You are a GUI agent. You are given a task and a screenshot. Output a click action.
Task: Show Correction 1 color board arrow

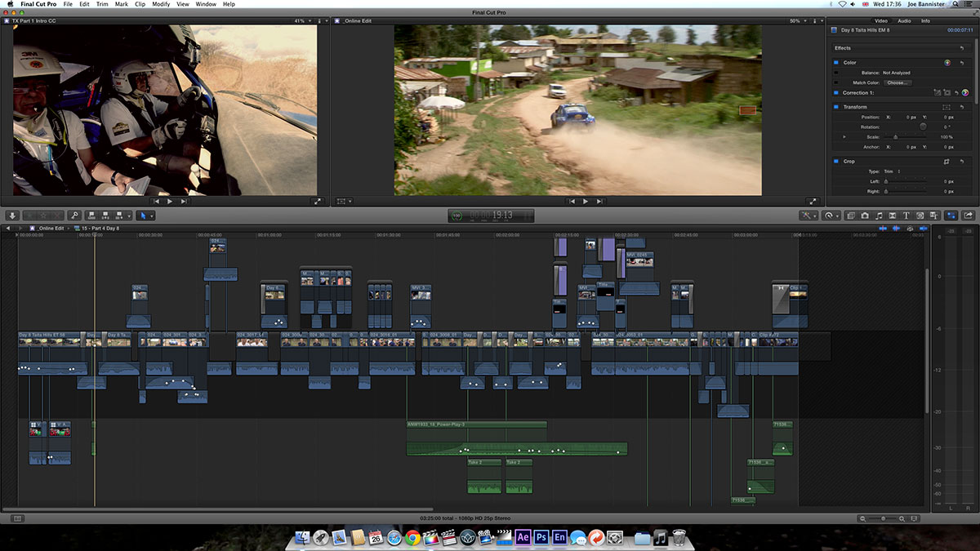click(965, 93)
